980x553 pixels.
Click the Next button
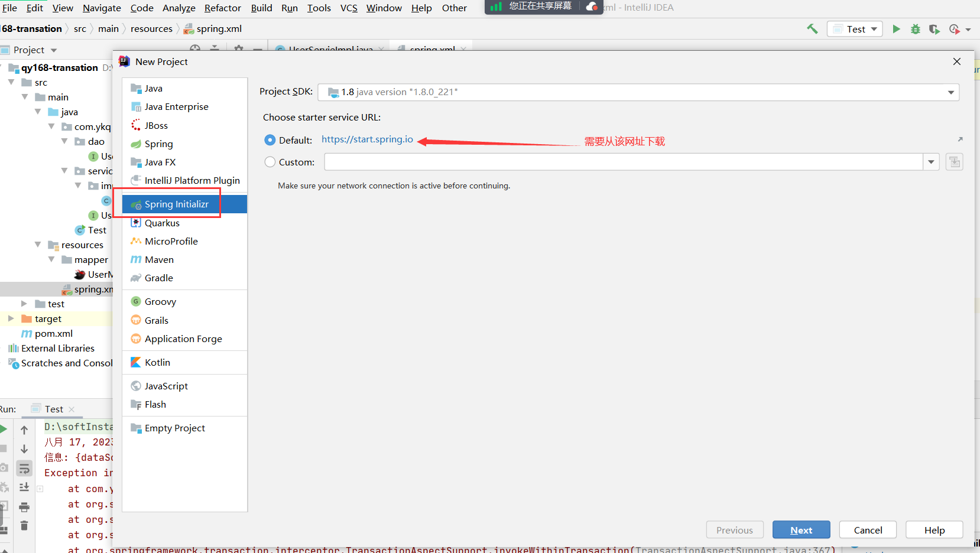pyautogui.click(x=801, y=530)
